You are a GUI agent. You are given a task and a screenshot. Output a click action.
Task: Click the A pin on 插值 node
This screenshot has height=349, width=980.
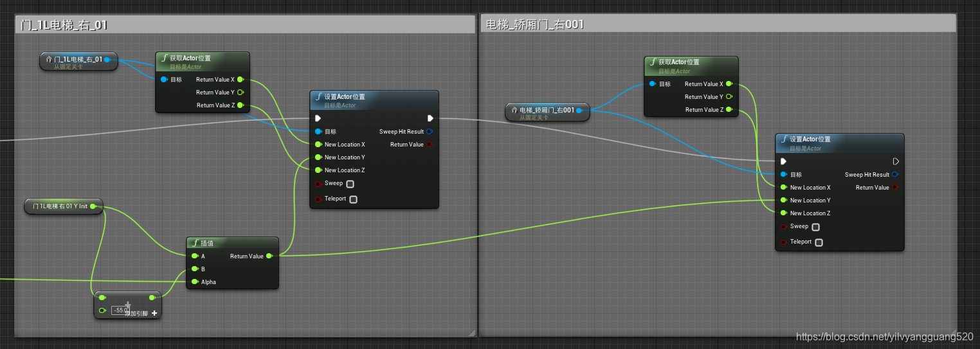tap(195, 256)
